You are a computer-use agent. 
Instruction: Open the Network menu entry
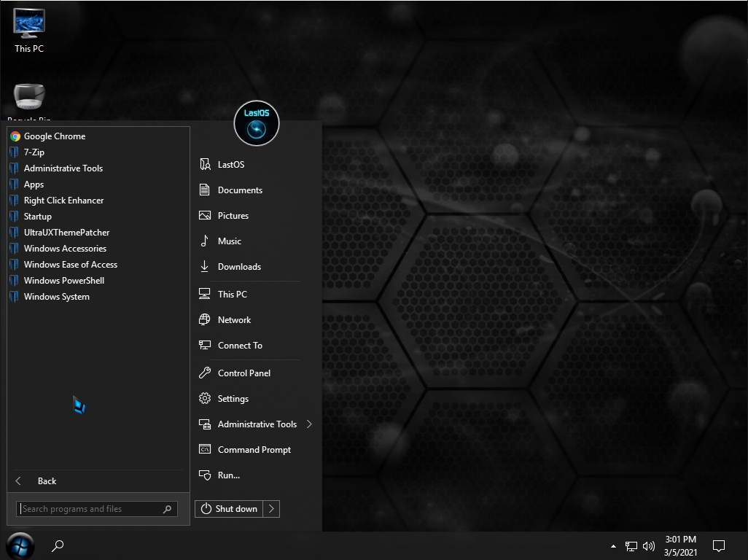pos(256,319)
